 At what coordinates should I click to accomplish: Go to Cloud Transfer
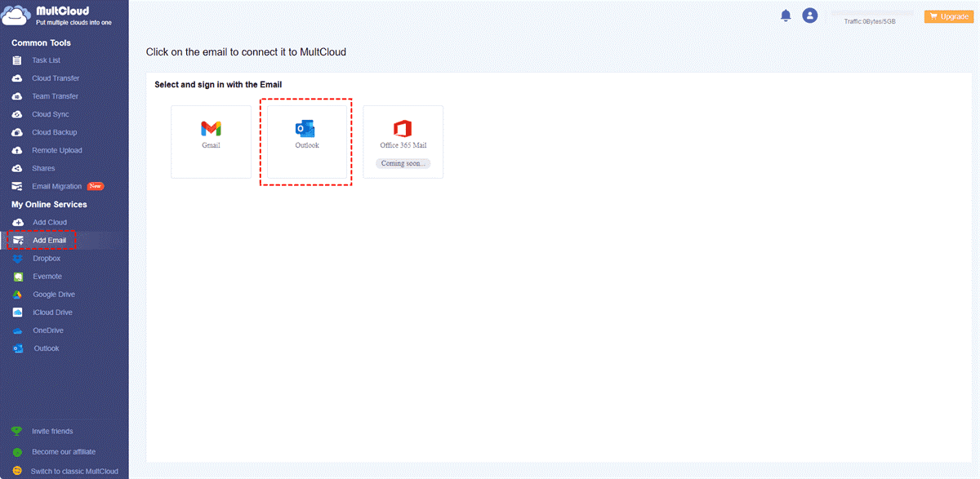pyautogui.click(x=56, y=78)
